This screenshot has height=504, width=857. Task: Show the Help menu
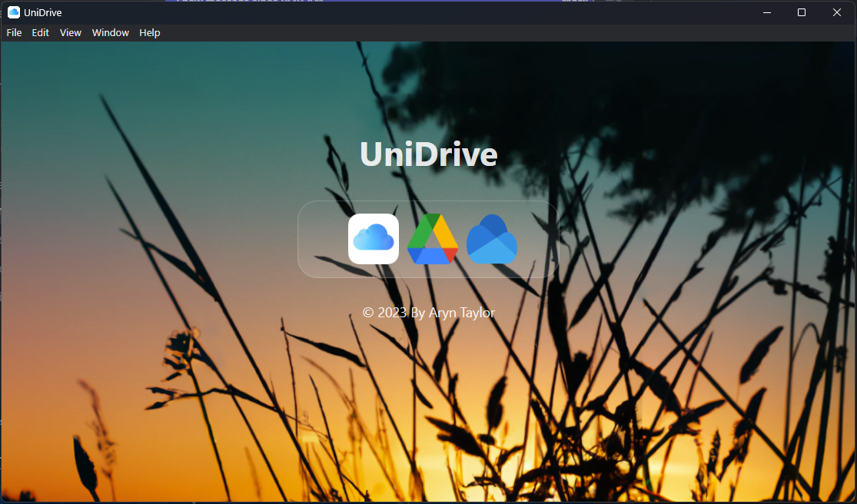(x=150, y=33)
